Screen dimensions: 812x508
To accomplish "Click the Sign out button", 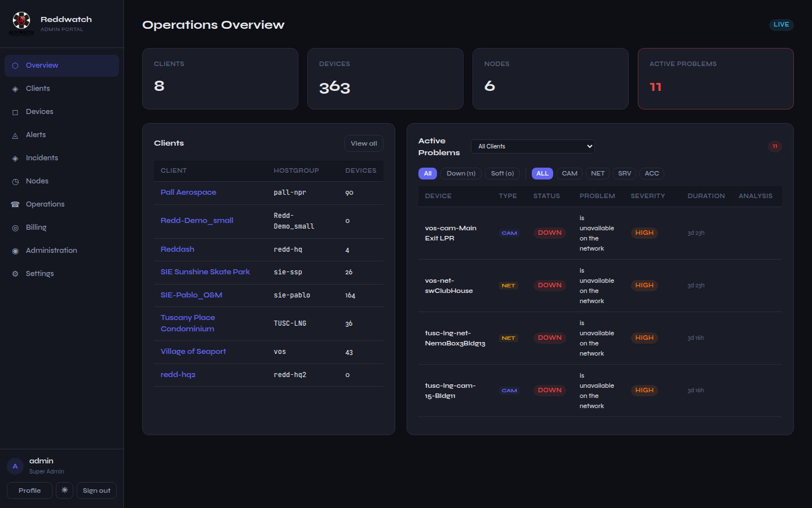I will [x=96, y=491].
